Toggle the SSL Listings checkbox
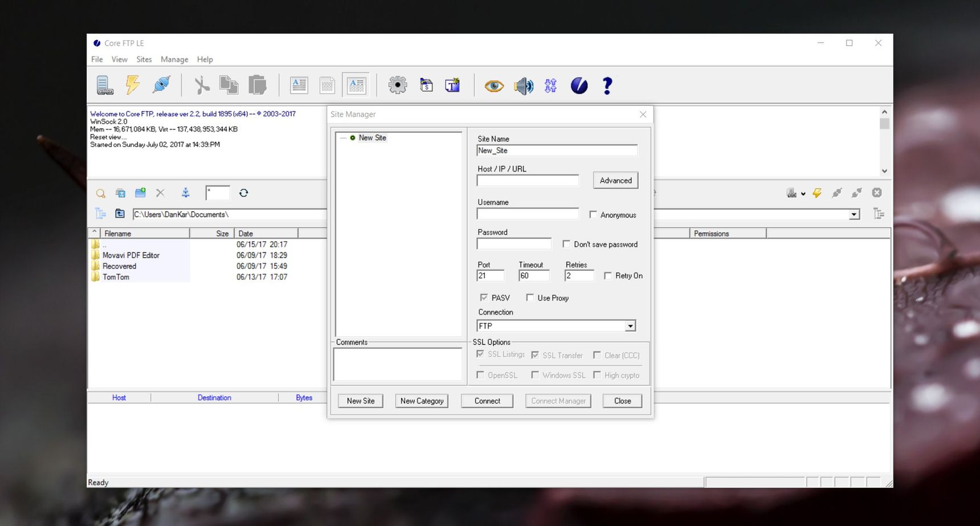980x526 pixels. click(x=480, y=354)
